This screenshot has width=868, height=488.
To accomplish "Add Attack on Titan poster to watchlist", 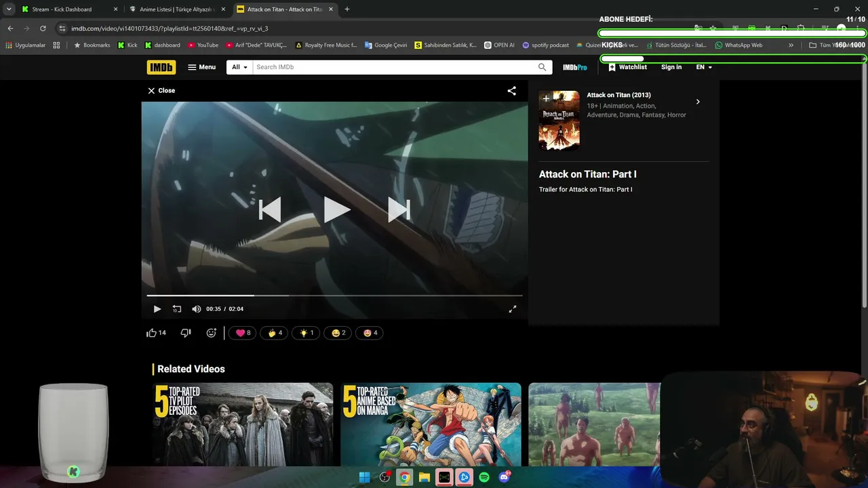I will 546,98.
